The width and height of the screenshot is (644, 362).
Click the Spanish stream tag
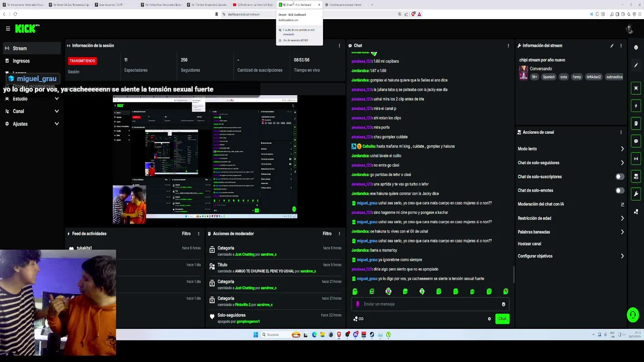(x=548, y=77)
